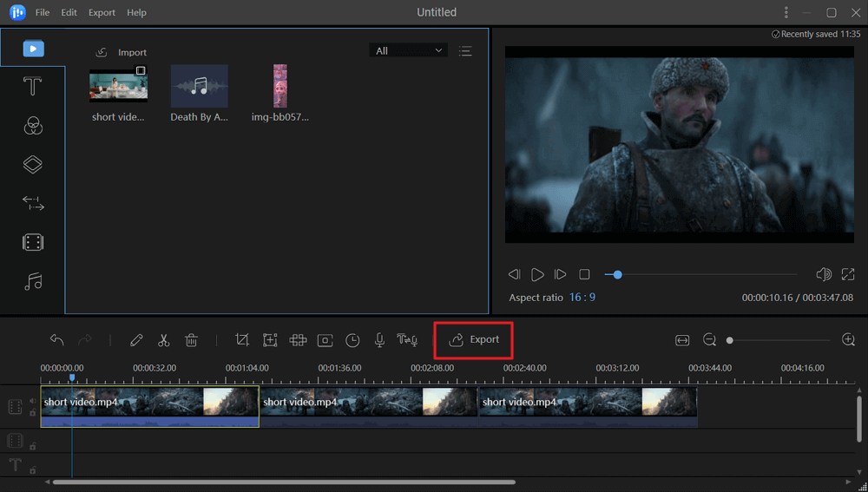Toggle lock on the text track
This screenshot has width=868, height=492.
33,470
